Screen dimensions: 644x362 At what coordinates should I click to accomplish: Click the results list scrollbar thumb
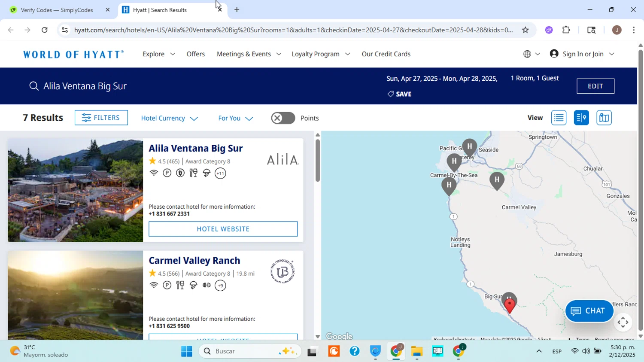[318, 161]
